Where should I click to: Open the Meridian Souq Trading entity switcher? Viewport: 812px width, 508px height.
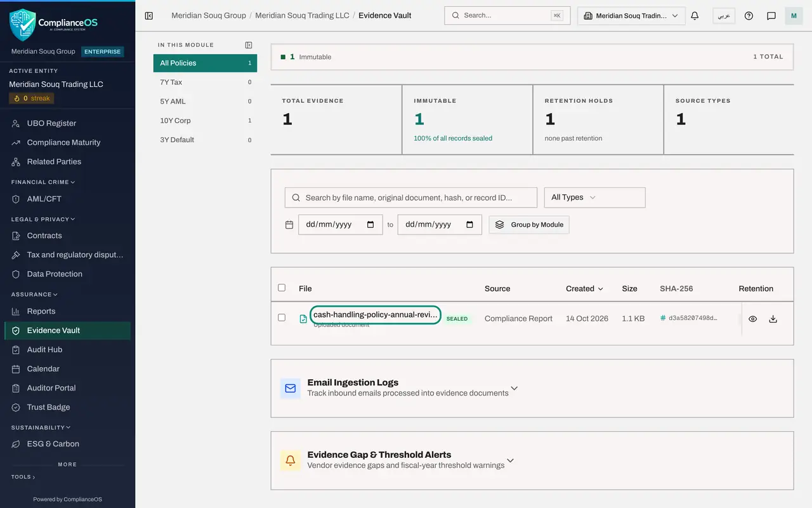(631, 16)
